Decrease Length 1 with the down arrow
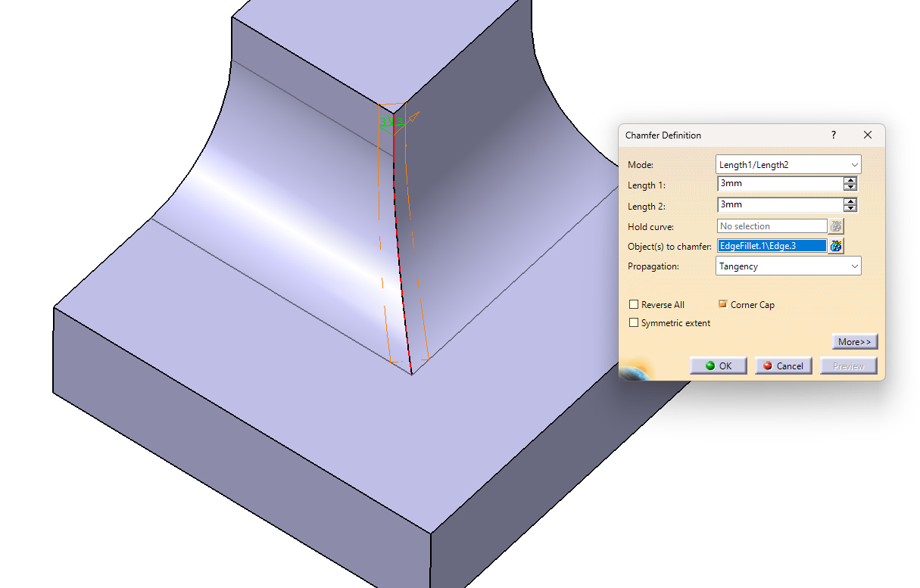This screenshot has width=920, height=588. [x=850, y=188]
